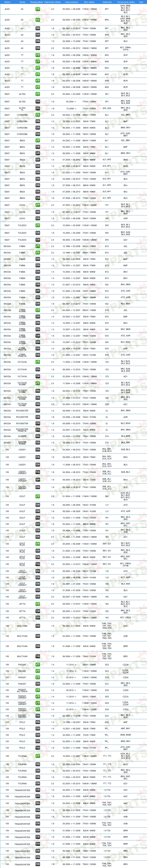
Task: Click diesel icon in Skoda Superb Kombi row
Action: point(38,443)
